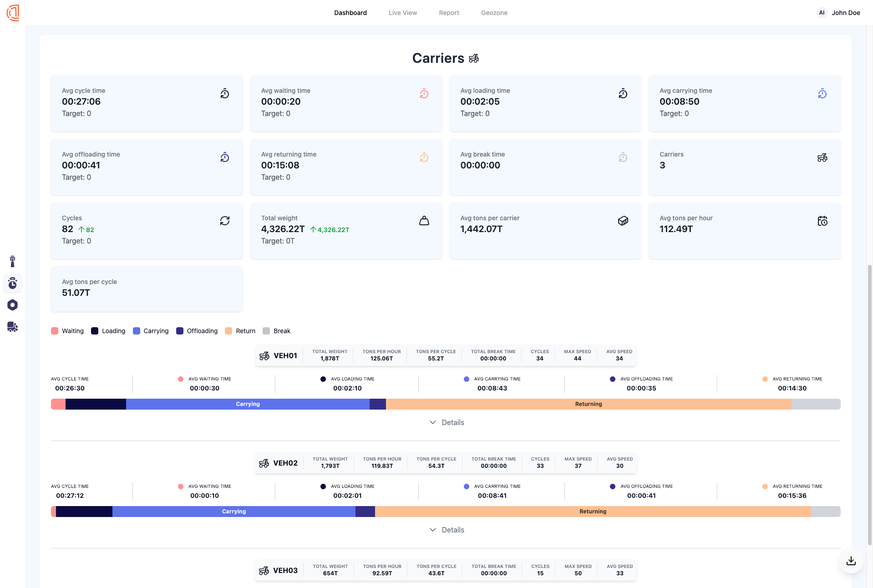Click the download icon button
873x588 pixels.
[851, 561]
